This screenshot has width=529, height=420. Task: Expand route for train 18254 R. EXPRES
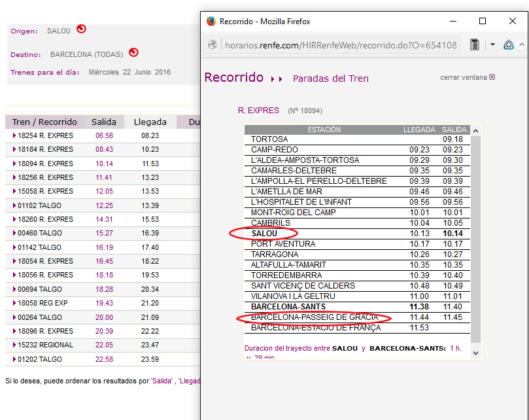pyautogui.click(x=14, y=135)
